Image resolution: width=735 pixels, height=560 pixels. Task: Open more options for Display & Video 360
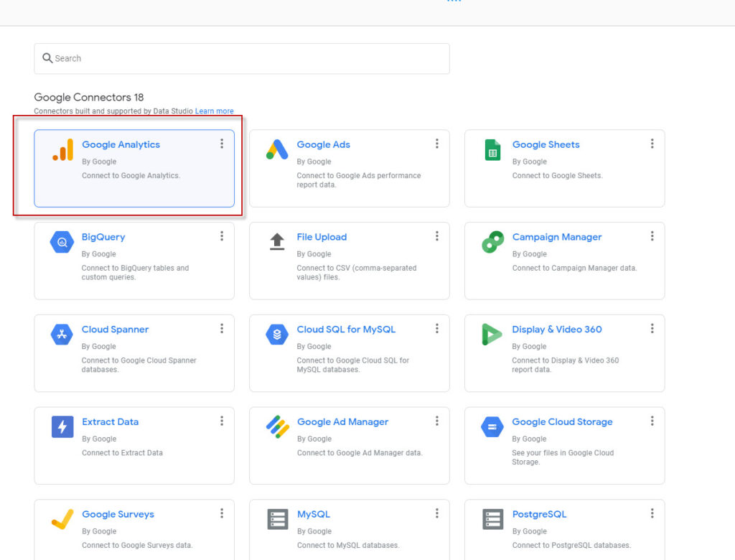pyautogui.click(x=652, y=328)
